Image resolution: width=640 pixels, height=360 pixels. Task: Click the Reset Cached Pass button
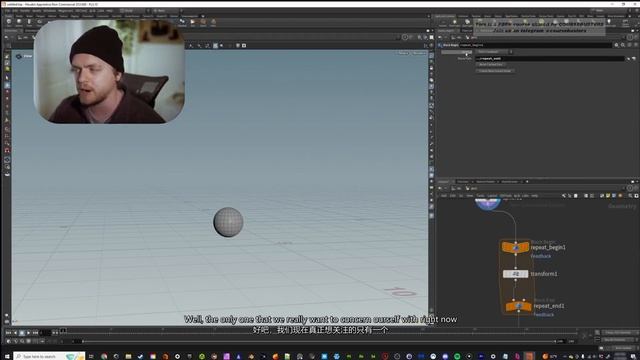(491, 64)
